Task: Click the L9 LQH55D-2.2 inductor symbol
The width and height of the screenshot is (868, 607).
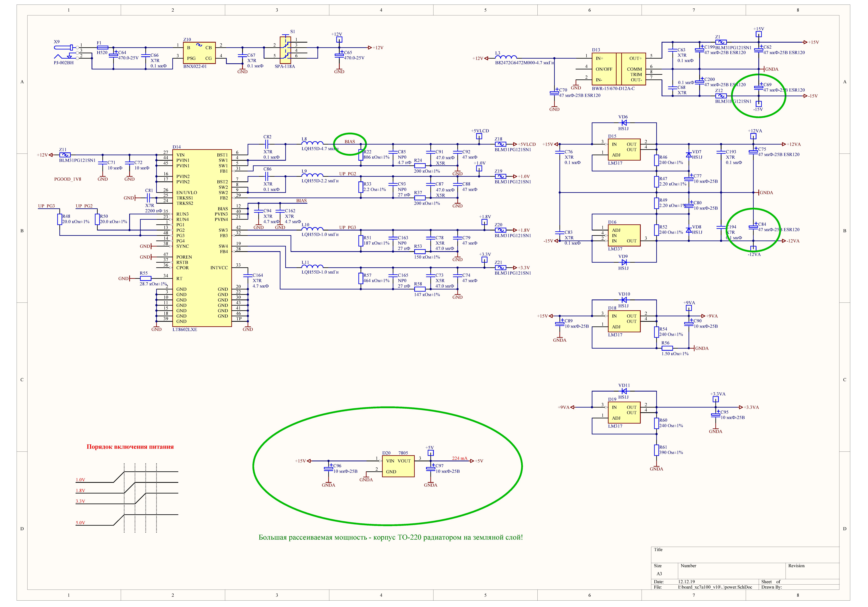Action: tap(312, 175)
